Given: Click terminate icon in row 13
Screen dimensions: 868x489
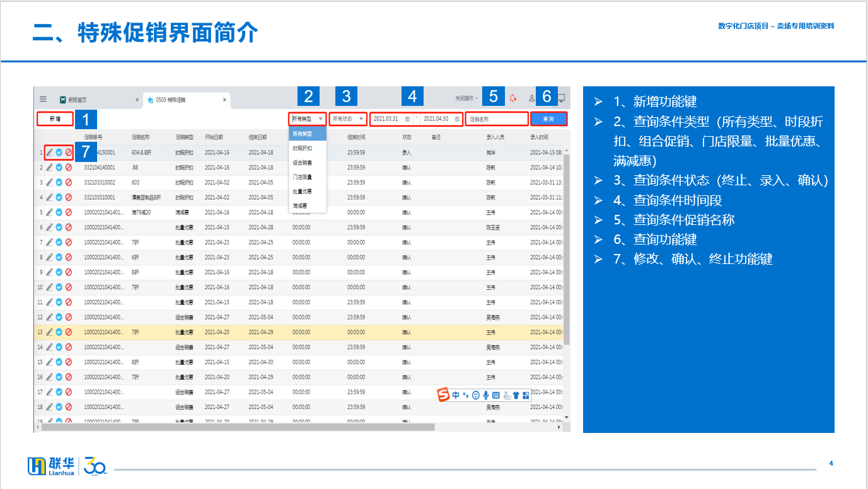Looking at the screenshot, I should 69,332.
